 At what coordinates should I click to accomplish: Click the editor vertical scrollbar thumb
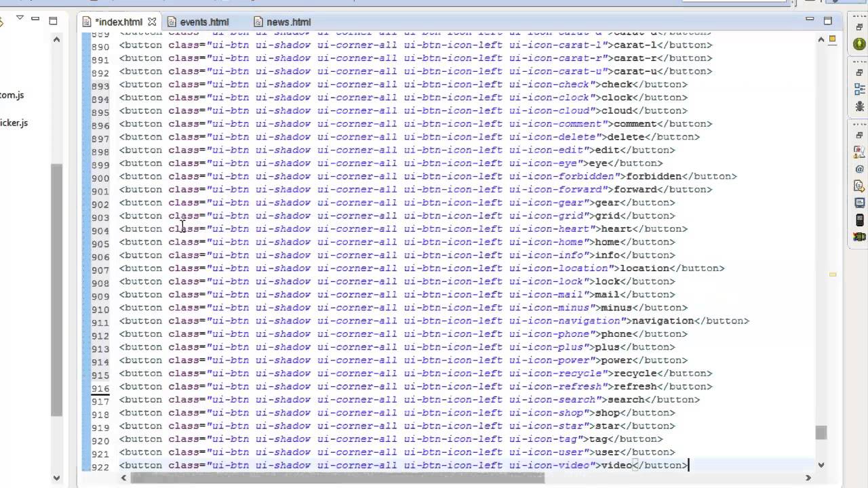pyautogui.click(x=821, y=432)
